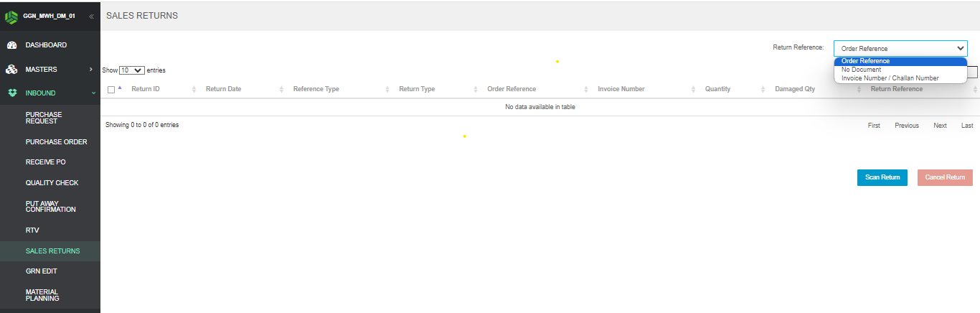Viewport: 980px width, 313px height.
Task: Click the Inbound dropbox icon
Action: click(x=11, y=93)
